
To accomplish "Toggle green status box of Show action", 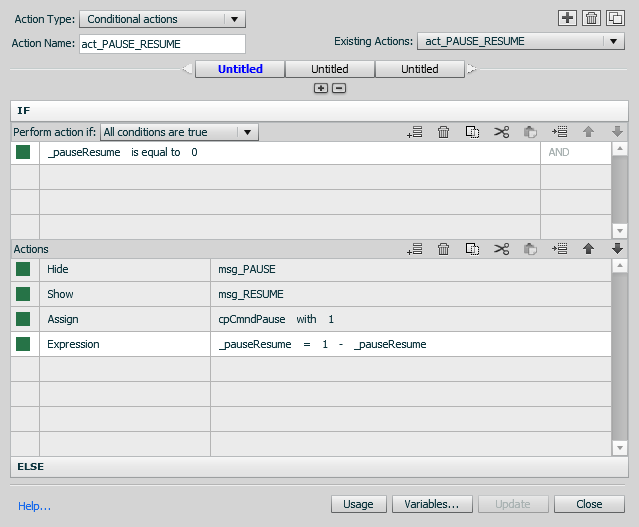I will point(23,294).
